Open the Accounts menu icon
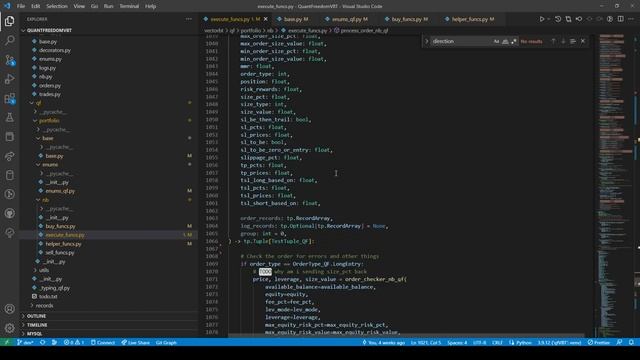 tap(9, 309)
